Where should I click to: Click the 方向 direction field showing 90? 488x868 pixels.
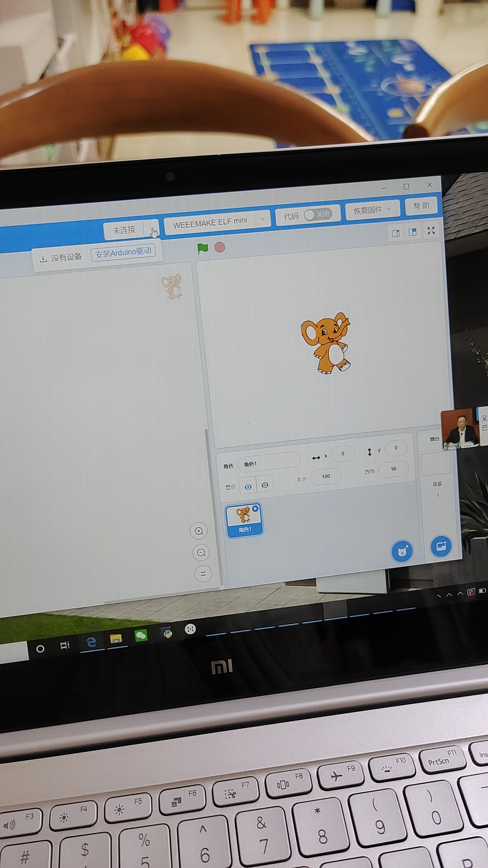(394, 469)
